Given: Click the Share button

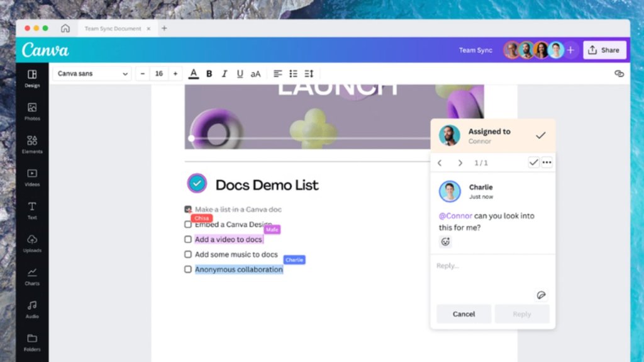Looking at the screenshot, I should click(604, 50).
